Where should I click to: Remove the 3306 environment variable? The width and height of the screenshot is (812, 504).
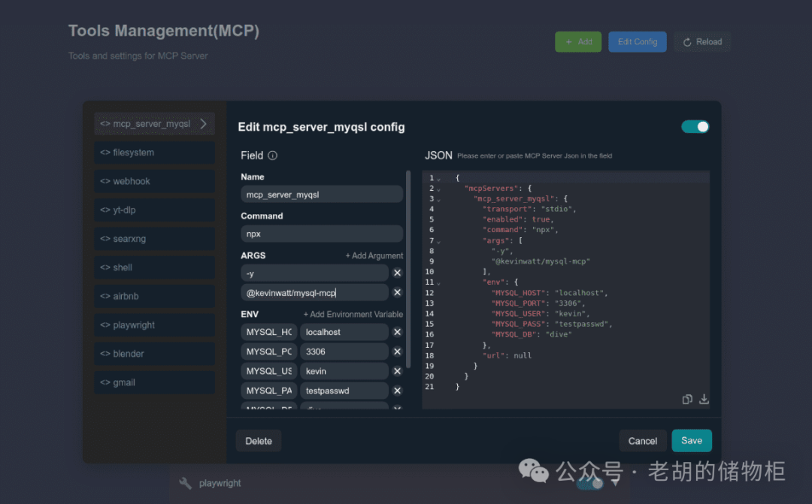click(397, 352)
